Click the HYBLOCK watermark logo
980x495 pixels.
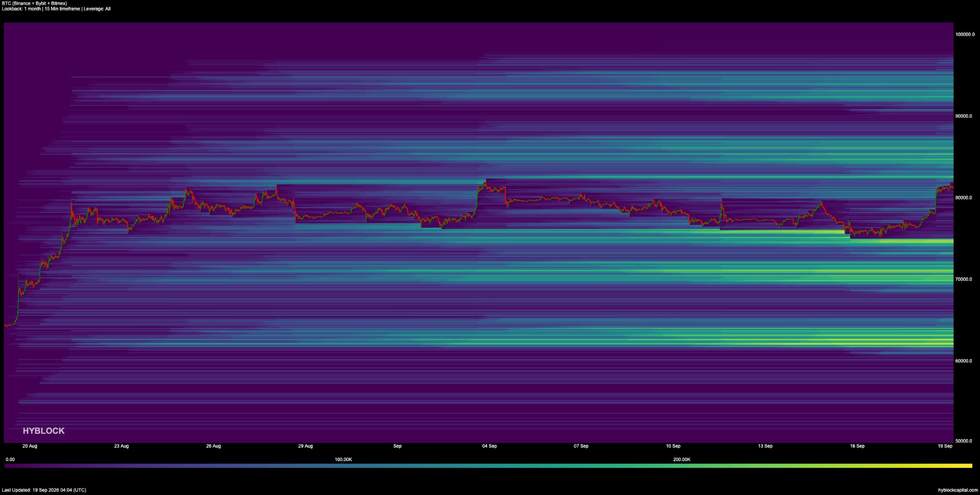click(x=44, y=431)
